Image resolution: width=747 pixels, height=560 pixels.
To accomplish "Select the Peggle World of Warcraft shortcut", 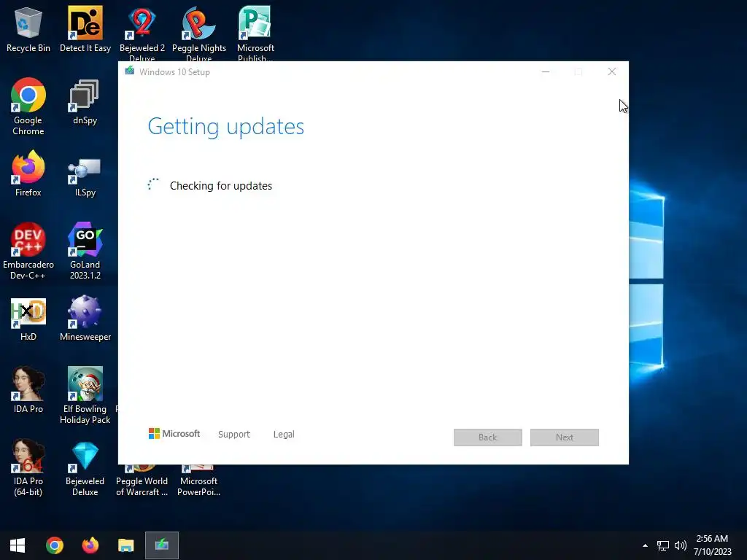I will pos(142,481).
